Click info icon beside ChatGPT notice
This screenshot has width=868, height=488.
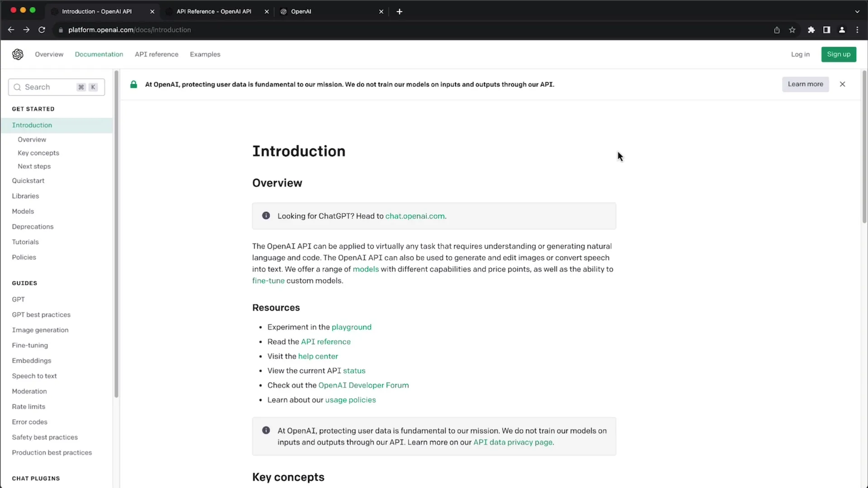(266, 215)
